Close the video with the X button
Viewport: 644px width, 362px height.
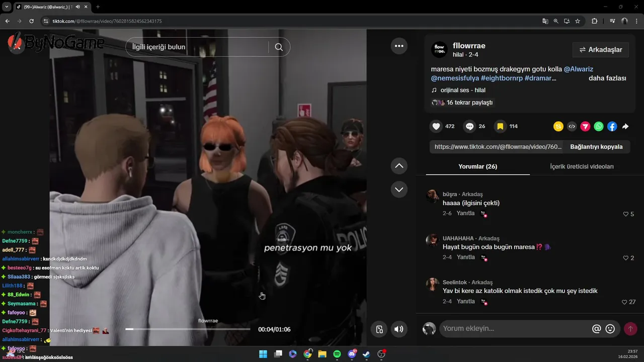click(17, 46)
